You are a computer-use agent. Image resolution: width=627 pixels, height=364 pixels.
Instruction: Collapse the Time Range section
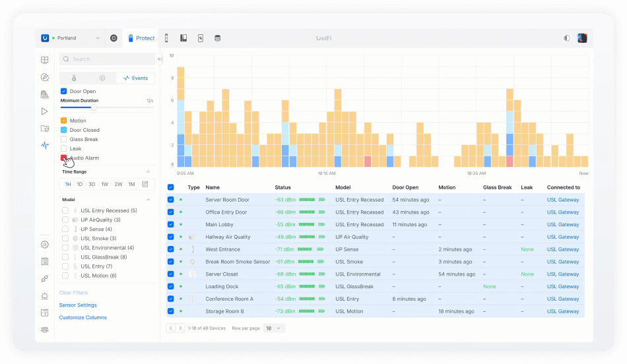click(148, 172)
